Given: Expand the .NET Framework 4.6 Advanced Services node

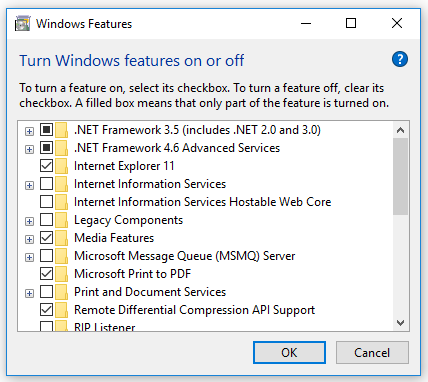Looking at the screenshot, I should point(29,149).
